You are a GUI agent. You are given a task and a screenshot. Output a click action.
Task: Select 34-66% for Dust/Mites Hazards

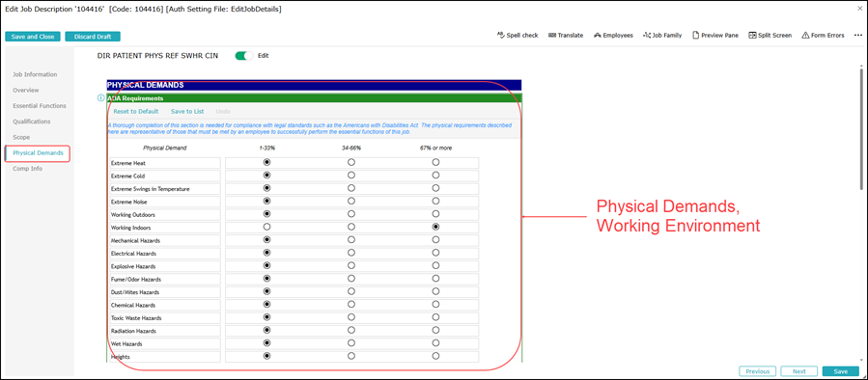[350, 291]
